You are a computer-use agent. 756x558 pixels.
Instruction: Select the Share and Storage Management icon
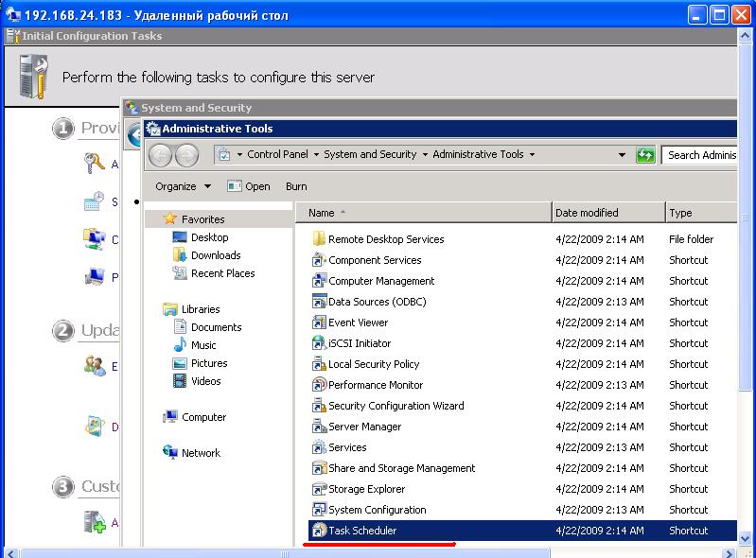319,467
